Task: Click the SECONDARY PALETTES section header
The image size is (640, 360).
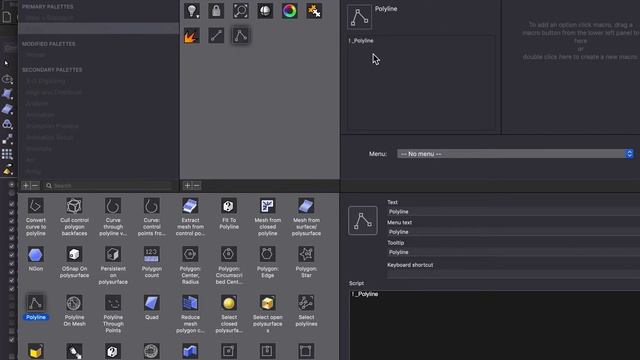Action: tap(52, 70)
